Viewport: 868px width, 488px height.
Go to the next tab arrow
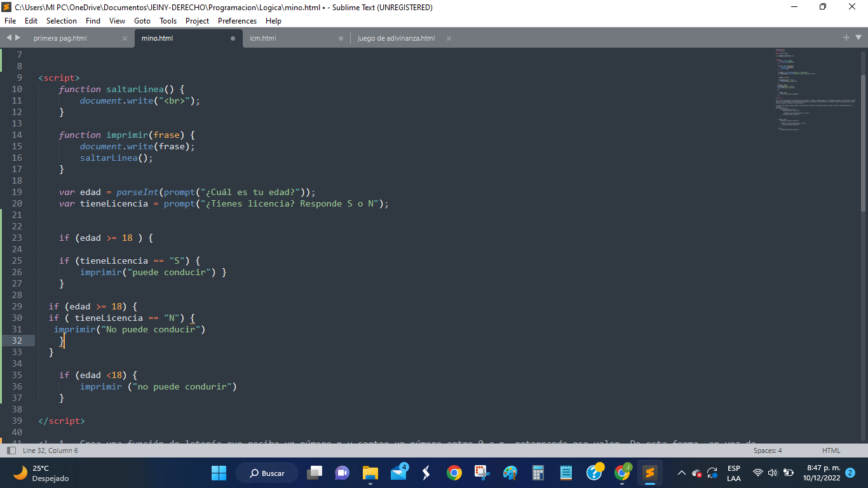(18, 38)
